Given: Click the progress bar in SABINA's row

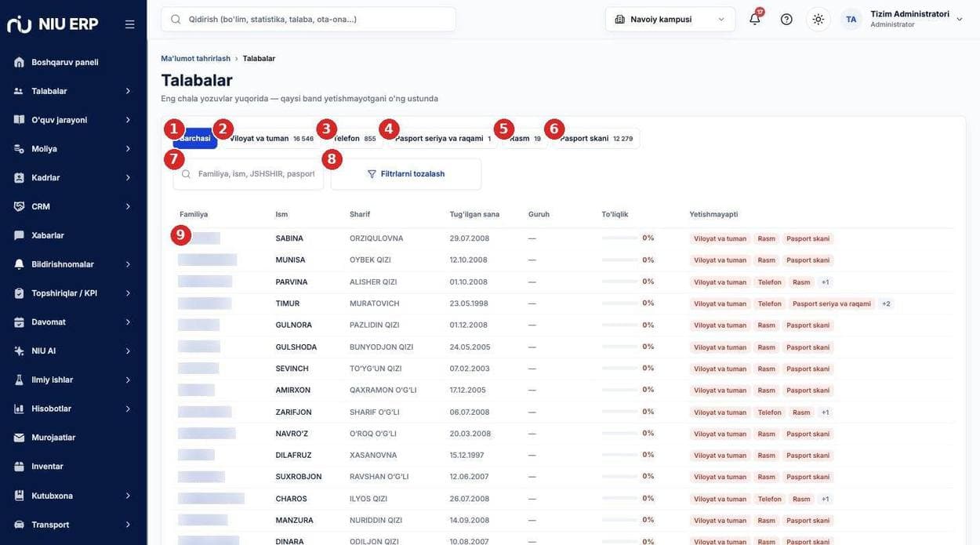Looking at the screenshot, I should coord(619,238).
